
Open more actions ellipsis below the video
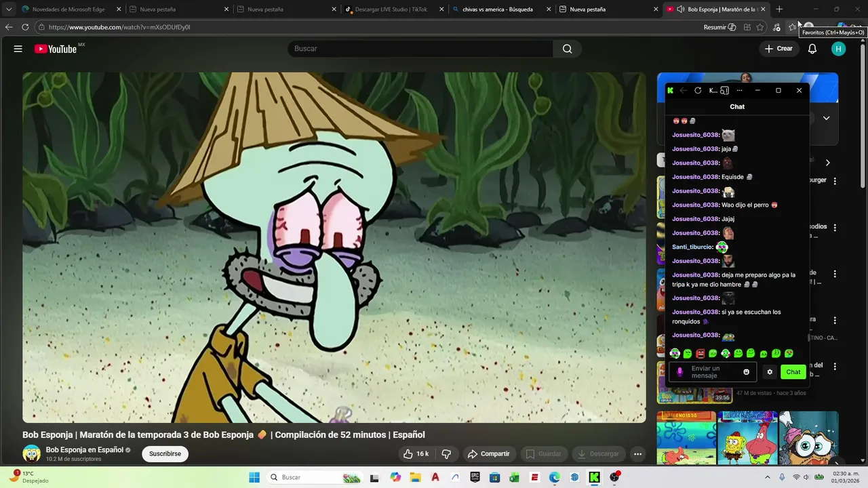(x=637, y=453)
